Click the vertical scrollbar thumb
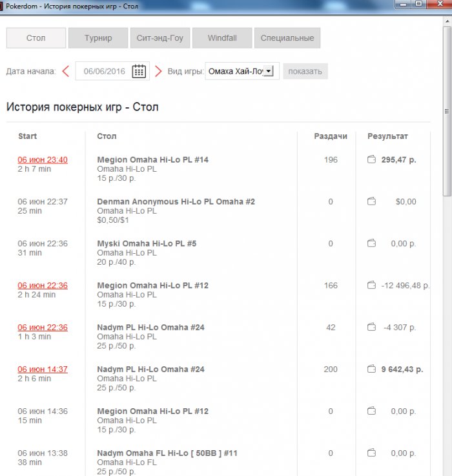 coord(447,111)
